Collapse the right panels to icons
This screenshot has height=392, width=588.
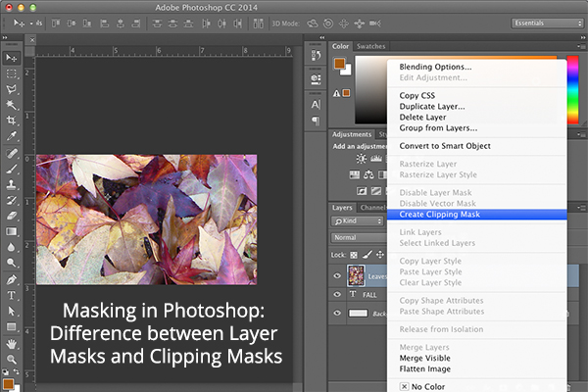coord(583,38)
